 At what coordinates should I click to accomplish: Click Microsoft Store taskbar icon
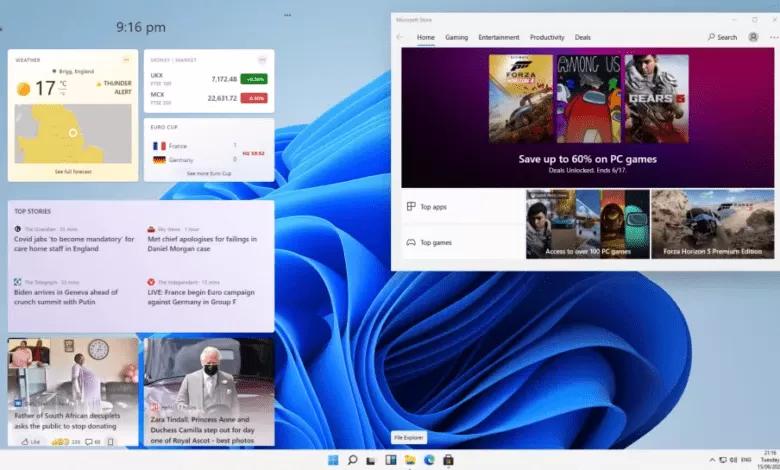click(448, 460)
